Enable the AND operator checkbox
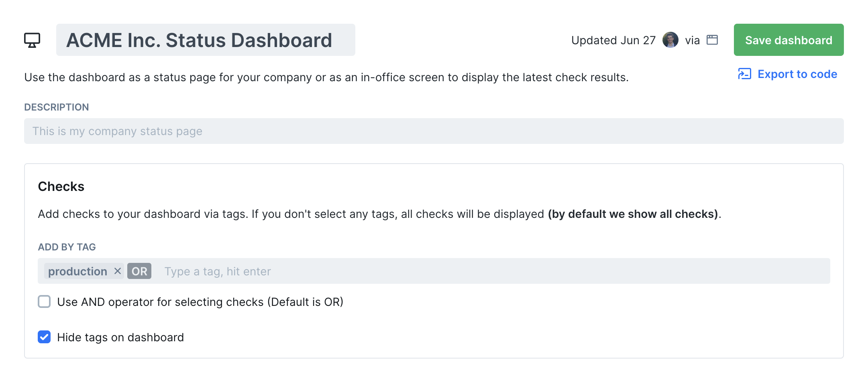 click(x=44, y=301)
